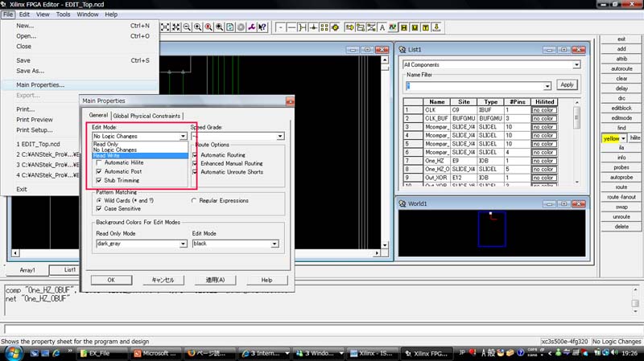Click the Name Filter text field
This screenshot has width=644, height=361.
(474, 86)
